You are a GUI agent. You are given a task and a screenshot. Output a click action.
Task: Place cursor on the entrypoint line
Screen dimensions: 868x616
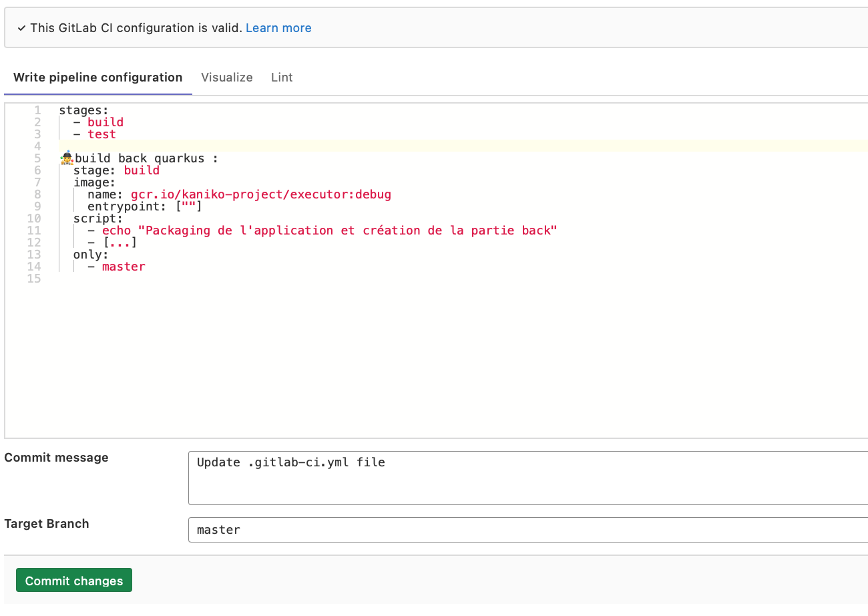(144, 206)
